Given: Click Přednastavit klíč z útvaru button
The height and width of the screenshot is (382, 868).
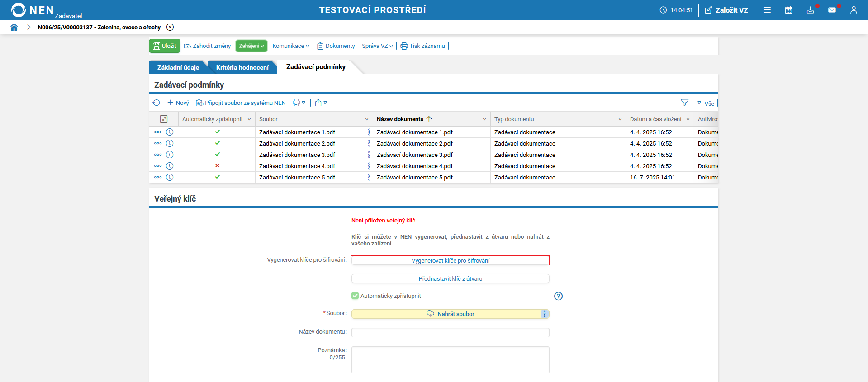Looking at the screenshot, I should pyautogui.click(x=450, y=278).
